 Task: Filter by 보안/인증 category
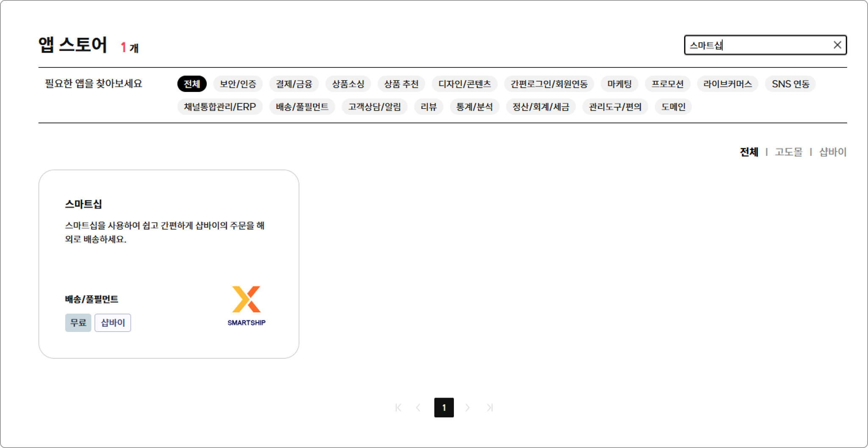click(x=238, y=83)
